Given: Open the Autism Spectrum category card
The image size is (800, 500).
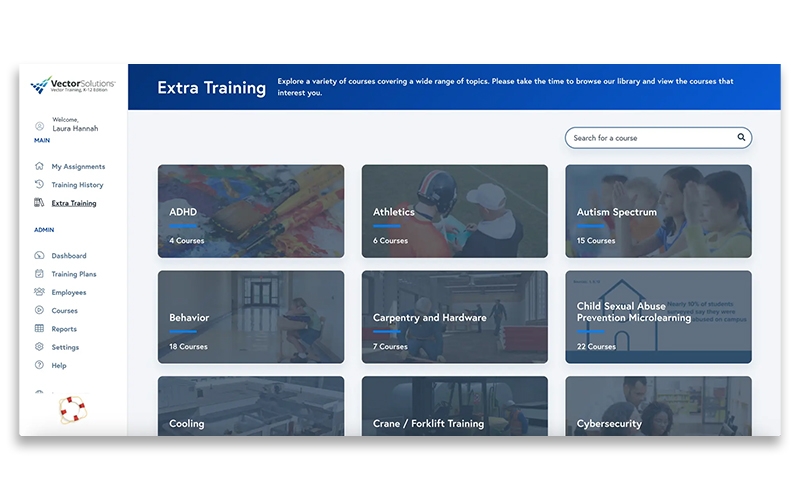Looking at the screenshot, I should coord(658,211).
